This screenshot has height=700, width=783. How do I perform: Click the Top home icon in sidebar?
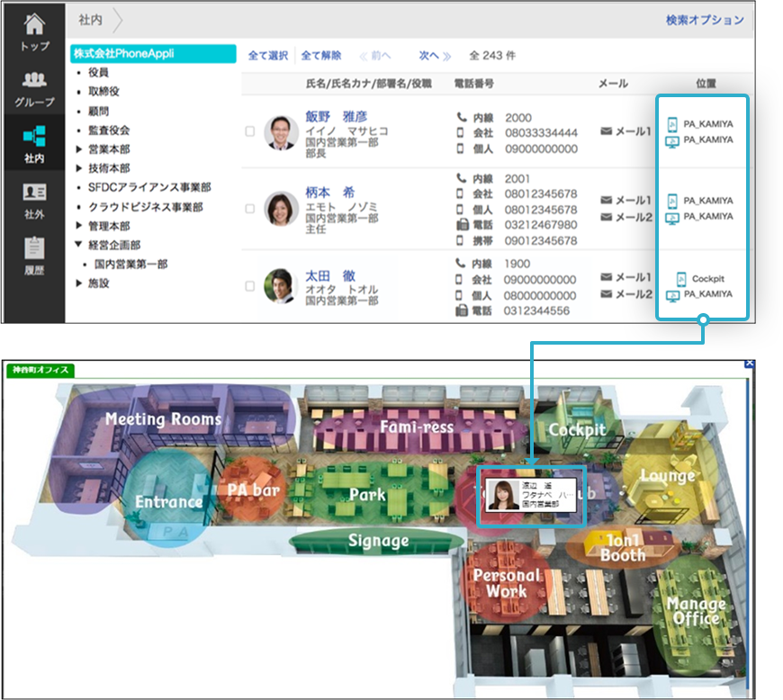click(33, 24)
